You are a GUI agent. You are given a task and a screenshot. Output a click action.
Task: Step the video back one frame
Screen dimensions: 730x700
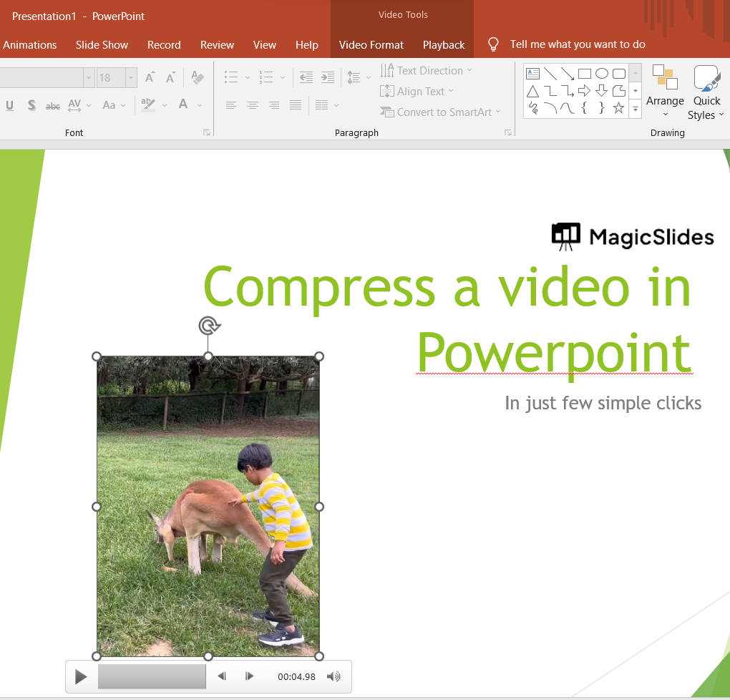click(x=222, y=676)
